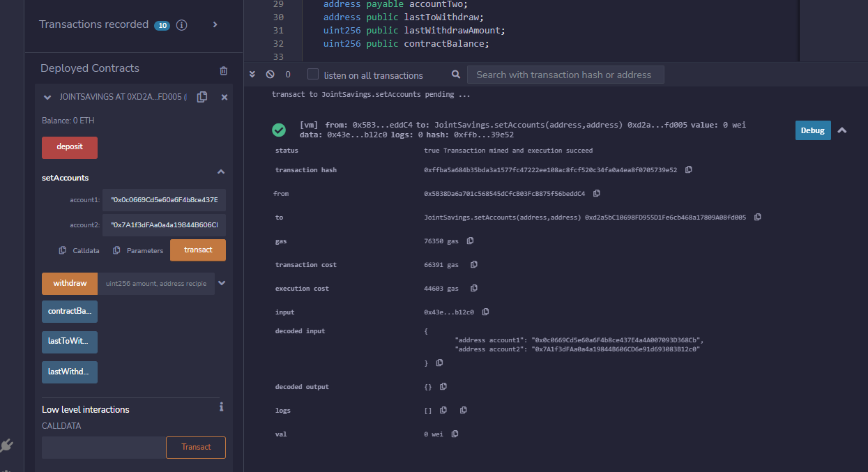Collapse the terminal with double-chevron icon
The height and width of the screenshot is (472, 868).
[x=252, y=75]
